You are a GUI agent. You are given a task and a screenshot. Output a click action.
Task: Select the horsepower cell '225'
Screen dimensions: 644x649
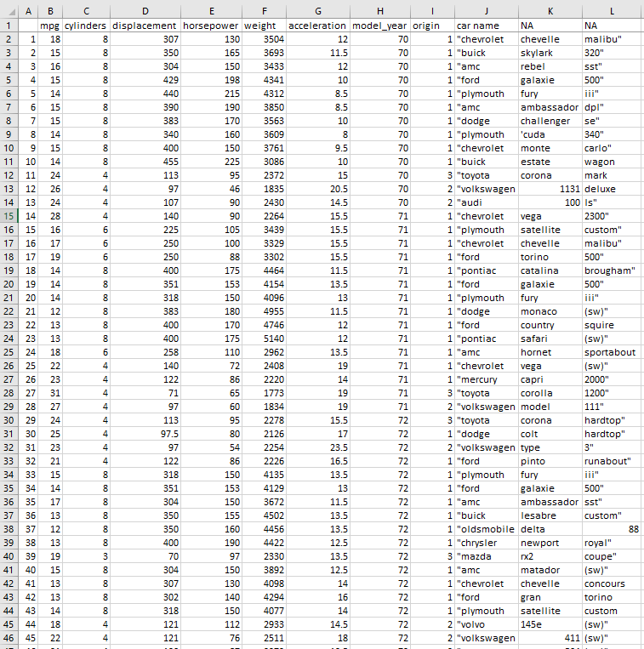[x=211, y=162]
